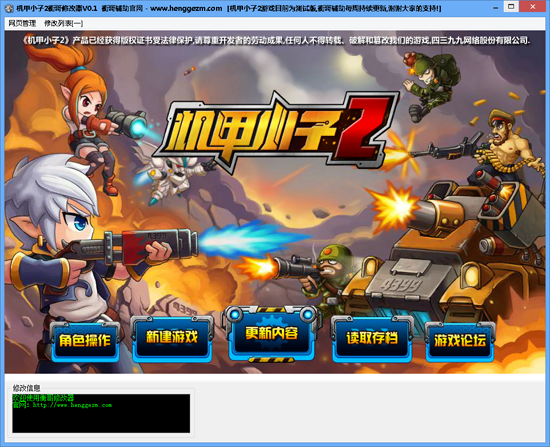Close the trainer window
Screen dimensions: 550x447
click(533, 7)
